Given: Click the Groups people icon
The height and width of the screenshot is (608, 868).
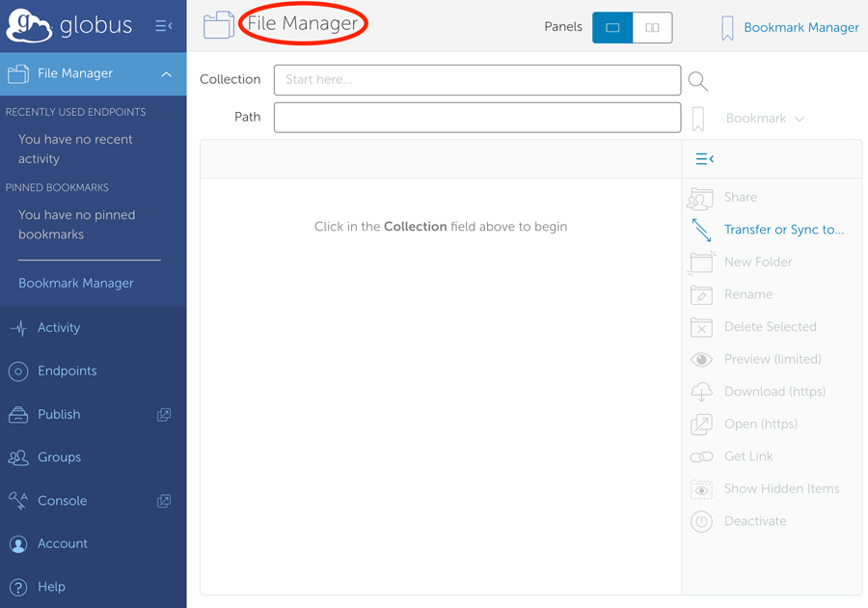Looking at the screenshot, I should click(x=18, y=457).
